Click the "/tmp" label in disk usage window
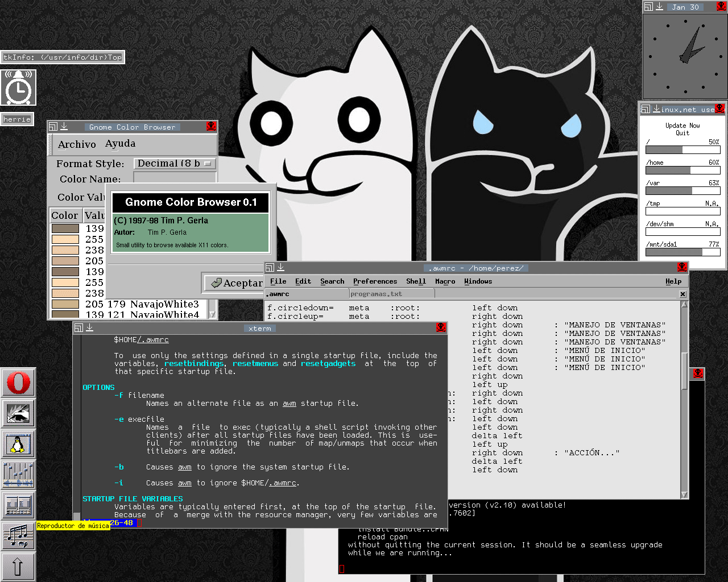 click(x=653, y=203)
